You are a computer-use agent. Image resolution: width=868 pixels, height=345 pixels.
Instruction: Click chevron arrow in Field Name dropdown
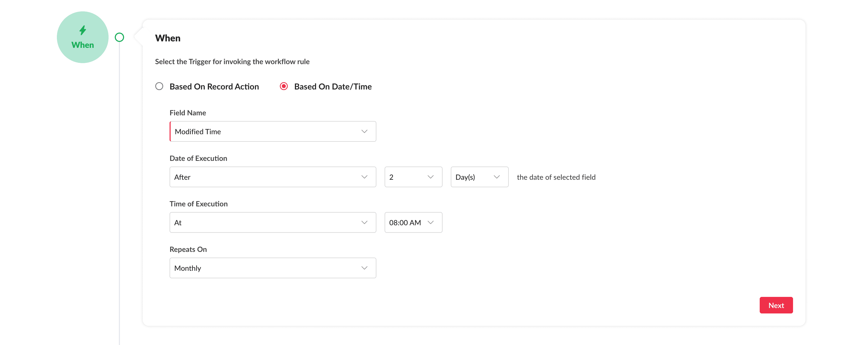(364, 132)
